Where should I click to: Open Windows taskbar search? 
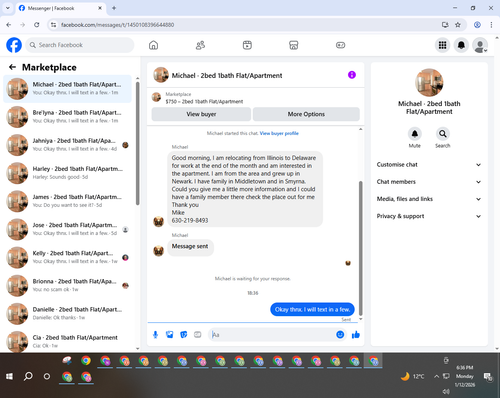click(x=28, y=376)
